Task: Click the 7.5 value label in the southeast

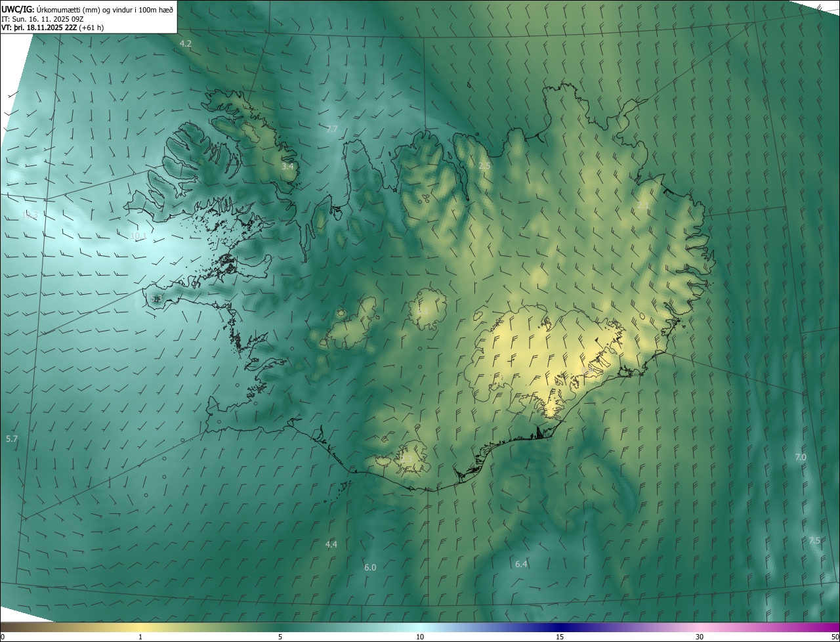Action: 814,541
